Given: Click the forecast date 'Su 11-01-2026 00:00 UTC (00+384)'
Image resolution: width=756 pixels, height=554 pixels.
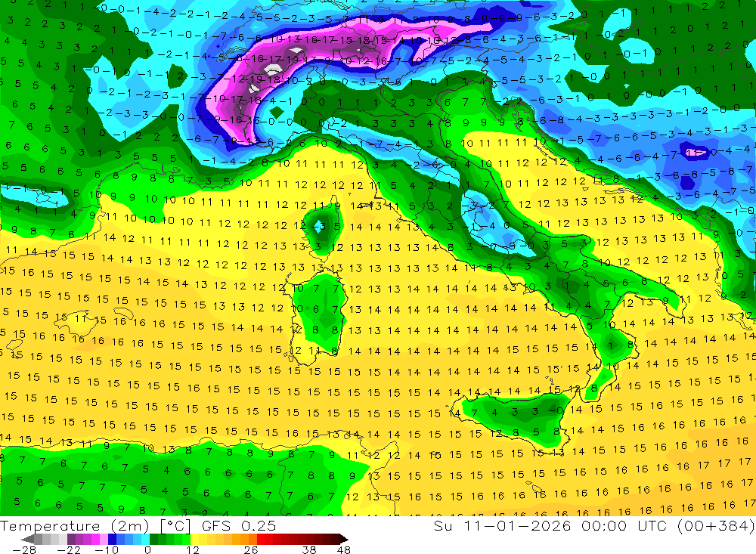Looking at the screenshot, I should [594, 525].
